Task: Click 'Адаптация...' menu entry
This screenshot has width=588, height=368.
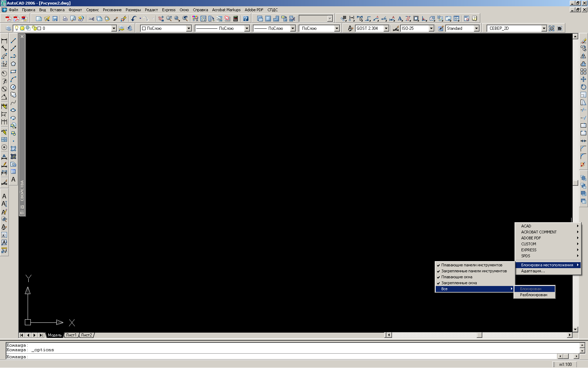Action: point(548,271)
